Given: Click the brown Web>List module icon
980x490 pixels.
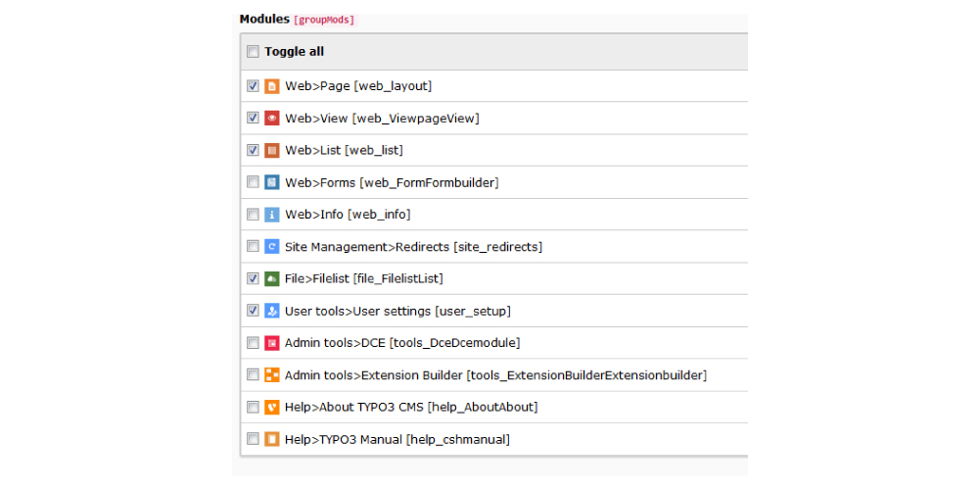Looking at the screenshot, I should click(271, 150).
